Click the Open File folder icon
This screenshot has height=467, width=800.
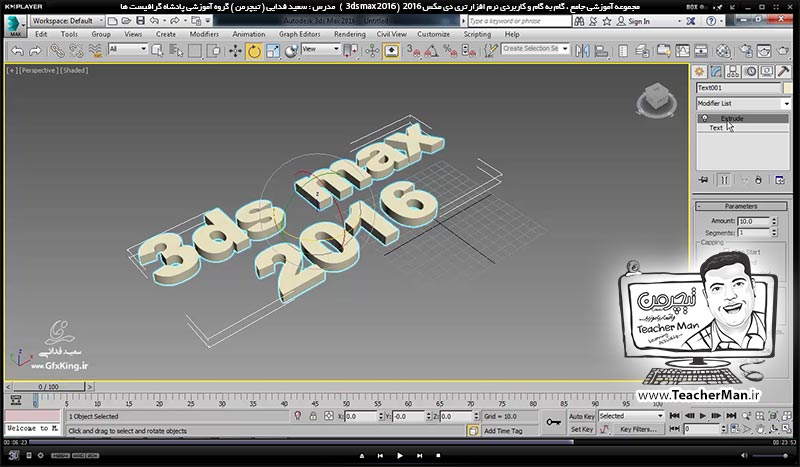[x=126, y=21]
